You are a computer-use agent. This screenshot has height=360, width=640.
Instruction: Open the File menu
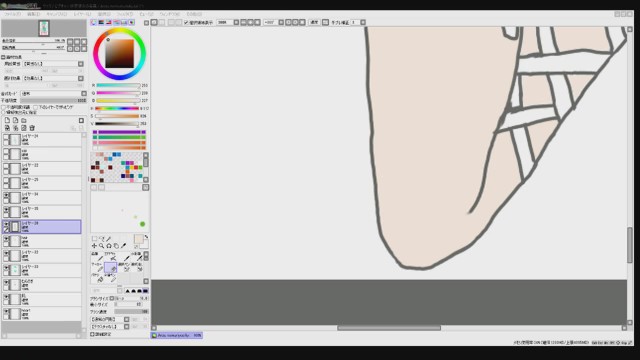coord(12,14)
